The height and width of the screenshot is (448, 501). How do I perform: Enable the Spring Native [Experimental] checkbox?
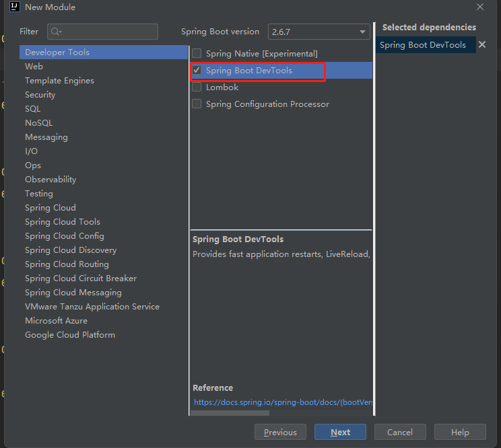[x=197, y=53]
